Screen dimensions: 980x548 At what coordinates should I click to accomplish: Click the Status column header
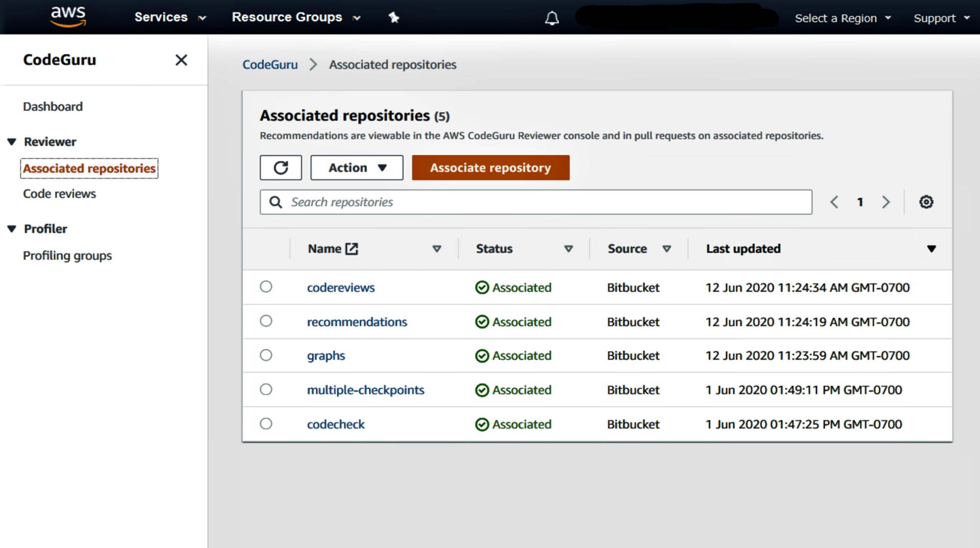(494, 249)
